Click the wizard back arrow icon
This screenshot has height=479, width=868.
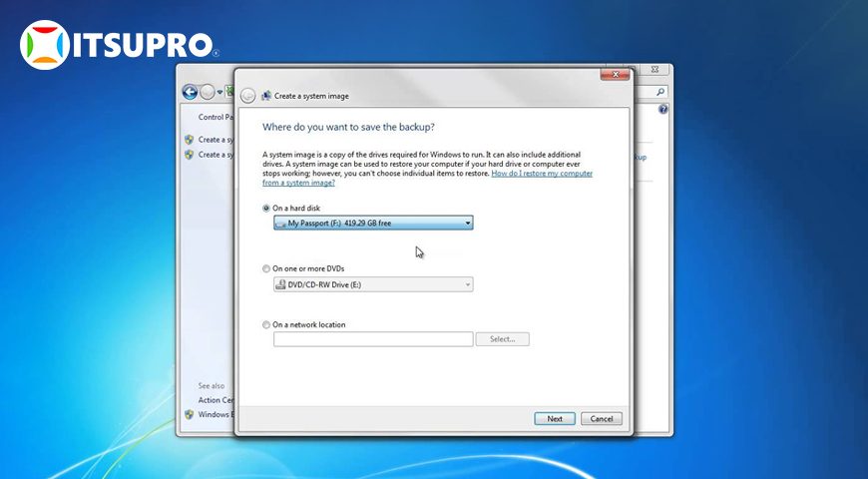[248, 96]
